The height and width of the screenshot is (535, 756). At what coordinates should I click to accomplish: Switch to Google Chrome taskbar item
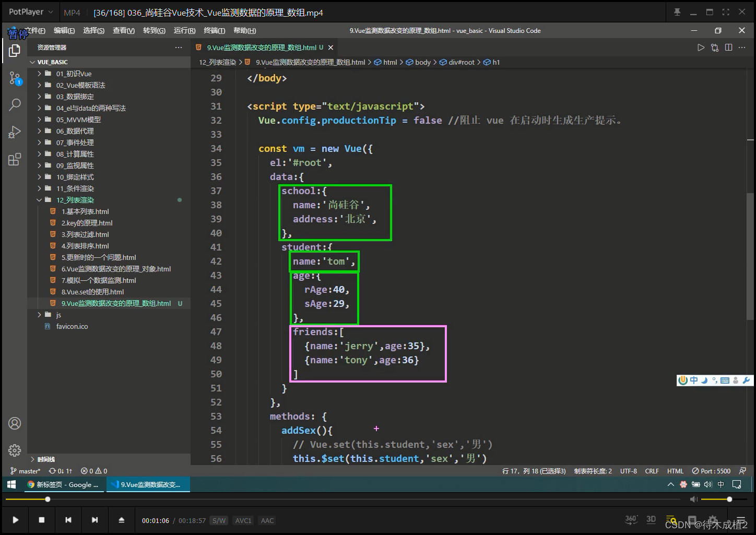point(63,484)
